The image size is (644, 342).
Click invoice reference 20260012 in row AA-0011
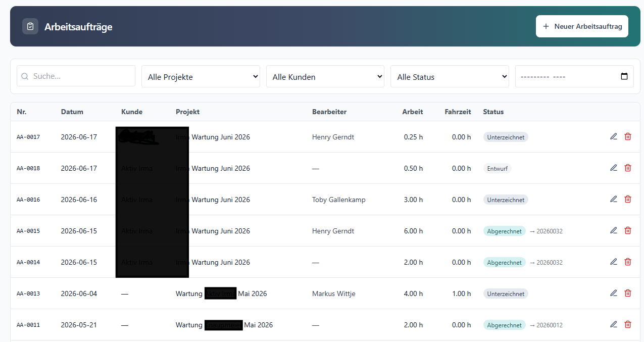point(546,325)
